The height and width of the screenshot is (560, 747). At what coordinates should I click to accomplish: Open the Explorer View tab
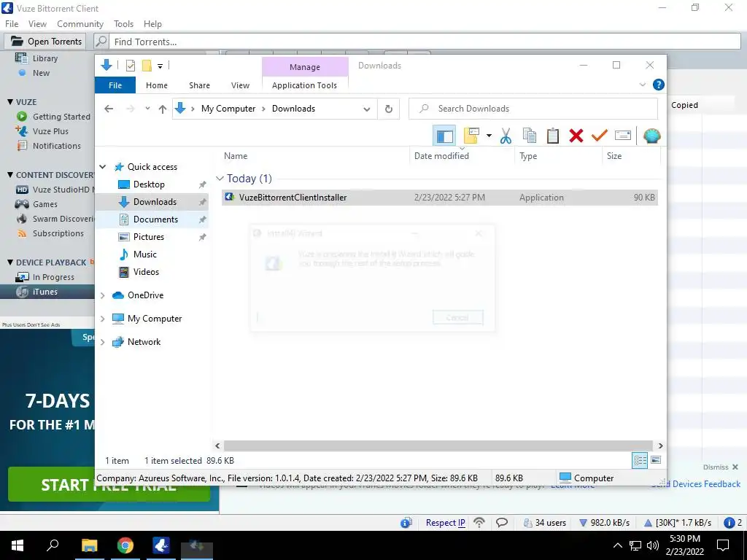pyautogui.click(x=240, y=85)
